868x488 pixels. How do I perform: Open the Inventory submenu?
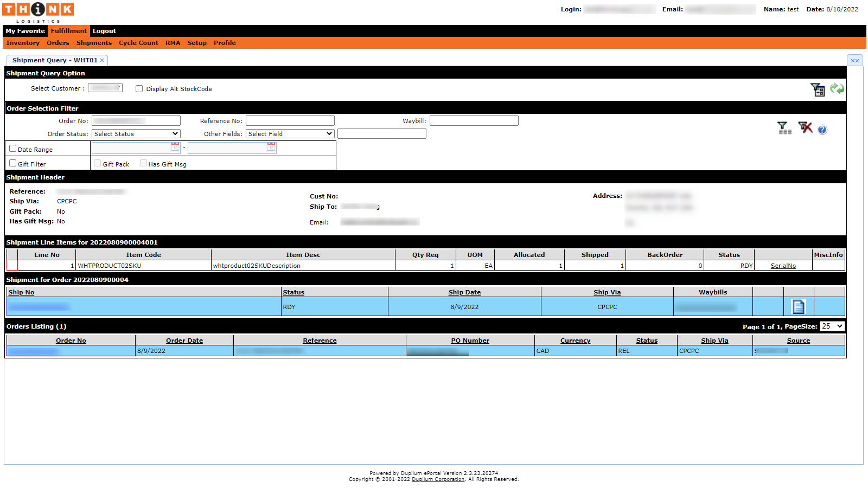pos(23,43)
